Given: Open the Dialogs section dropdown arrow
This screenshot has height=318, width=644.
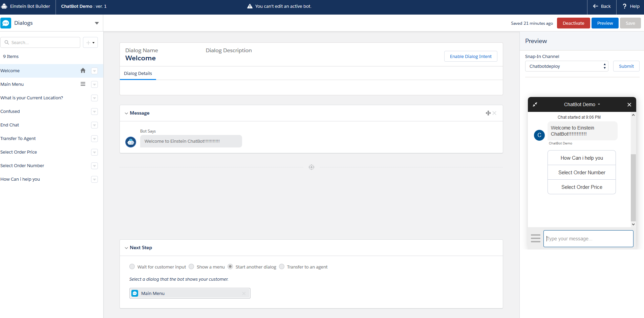Looking at the screenshot, I should click(97, 23).
